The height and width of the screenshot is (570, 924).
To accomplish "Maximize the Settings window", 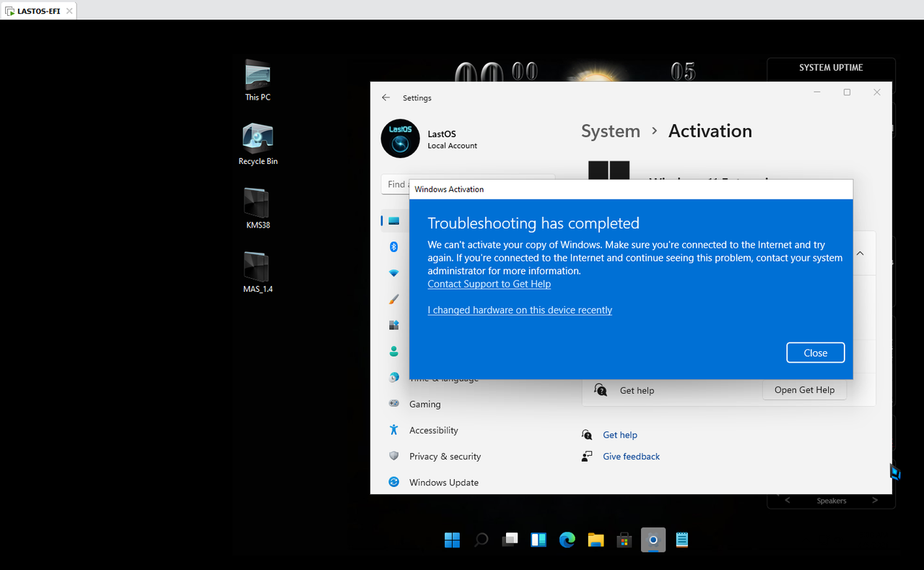I will point(847,92).
